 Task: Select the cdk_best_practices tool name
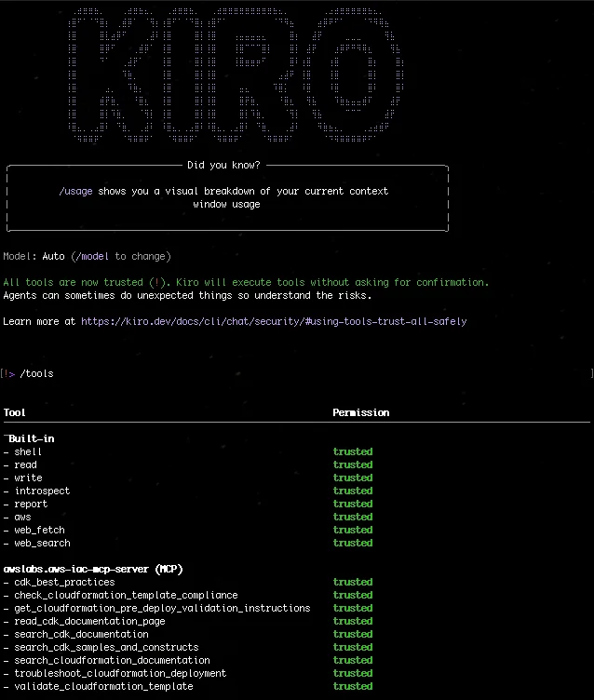(64, 582)
